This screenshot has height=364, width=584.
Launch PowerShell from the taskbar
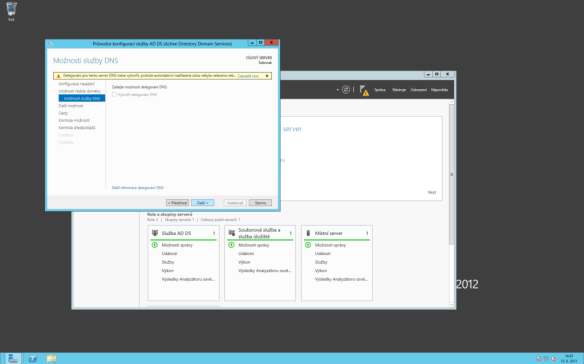click(x=33, y=359)
